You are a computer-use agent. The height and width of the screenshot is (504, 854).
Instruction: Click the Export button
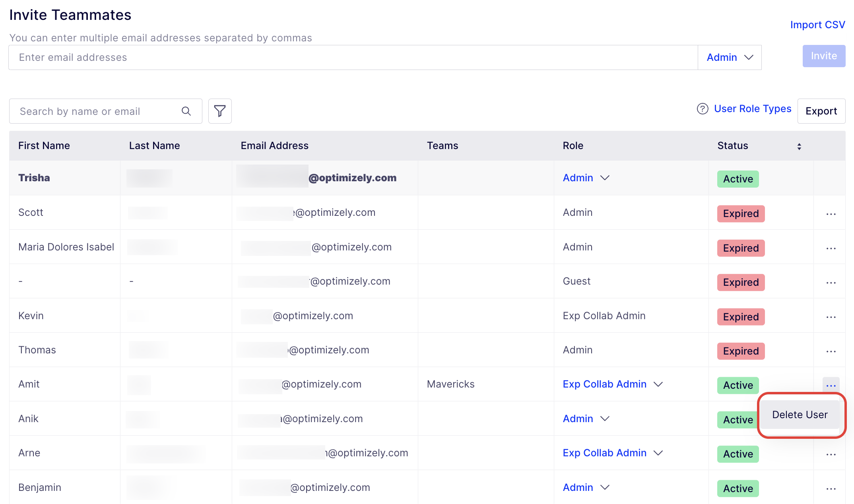[x=821, y=111]
